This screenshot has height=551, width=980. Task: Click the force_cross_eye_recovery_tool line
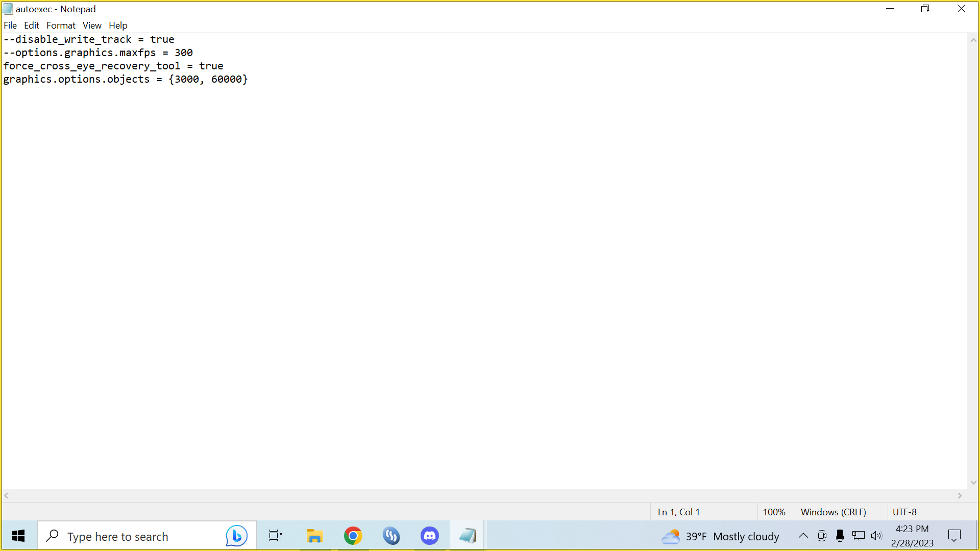(113, 66)
